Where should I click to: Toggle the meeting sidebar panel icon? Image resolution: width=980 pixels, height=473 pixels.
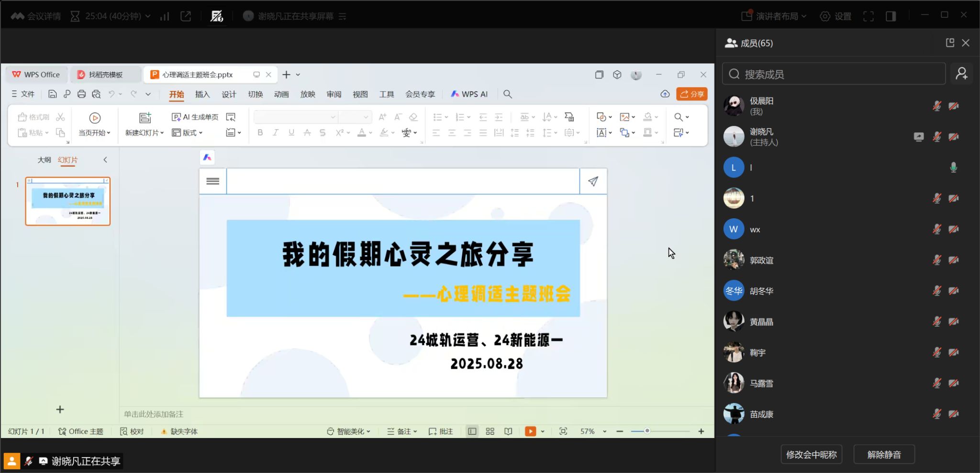pyautogui.click(x=891, y=16)
